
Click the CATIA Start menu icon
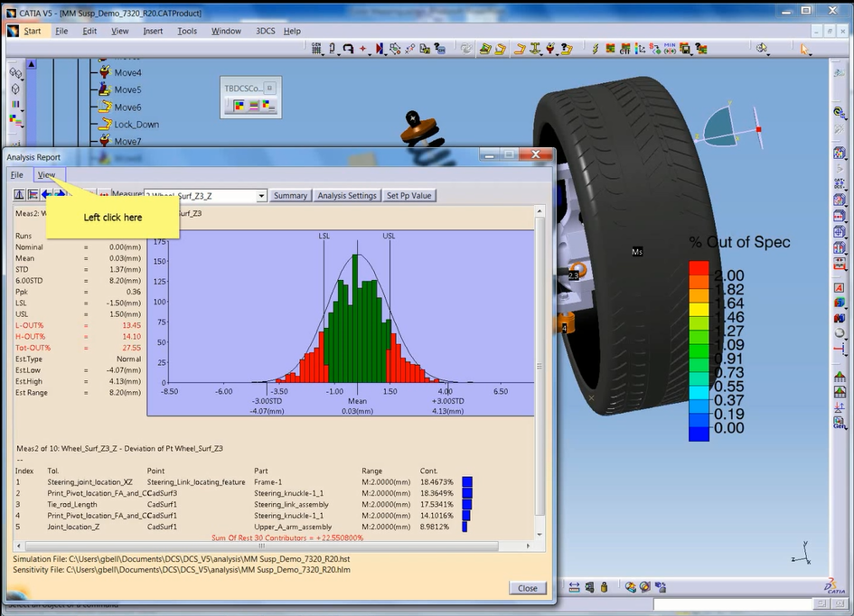[x=13, y=31]
